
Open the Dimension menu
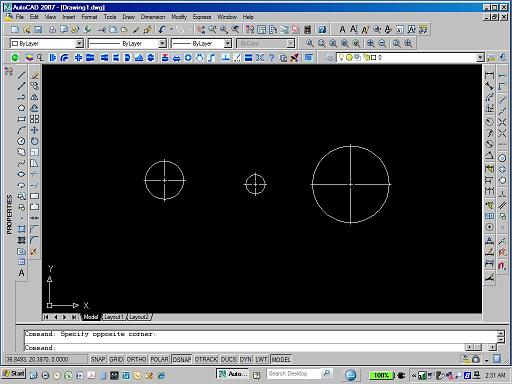coord(153,17)
